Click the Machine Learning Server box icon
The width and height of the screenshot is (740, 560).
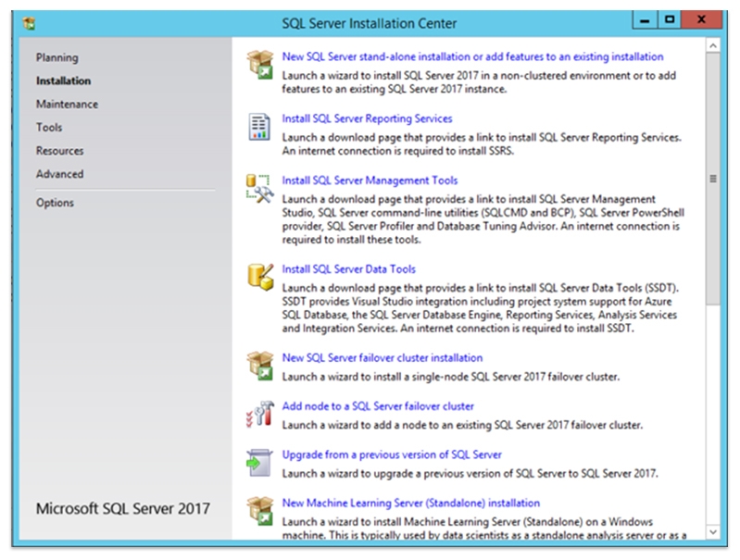pyautogui.click(x=260, y=511)
